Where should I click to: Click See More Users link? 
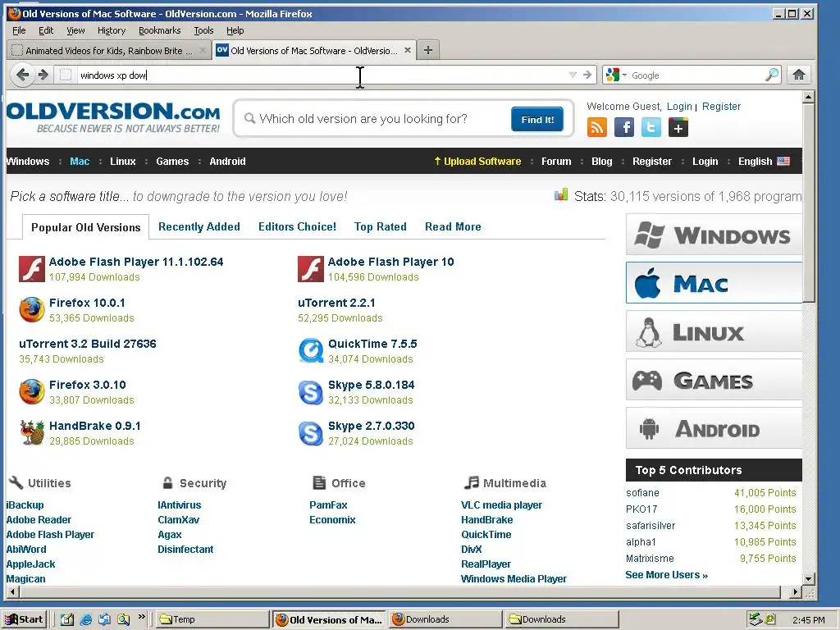click(x=666, y=575)
